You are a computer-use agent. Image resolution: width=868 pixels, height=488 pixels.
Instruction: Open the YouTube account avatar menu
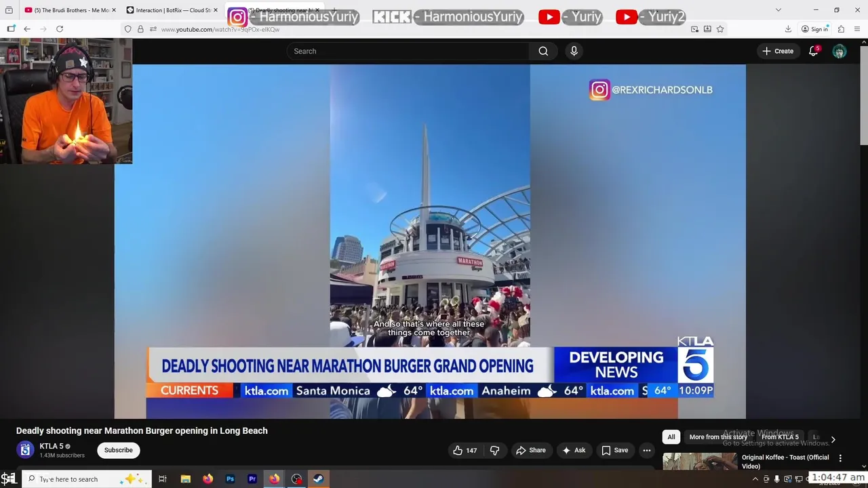(840, 51)
